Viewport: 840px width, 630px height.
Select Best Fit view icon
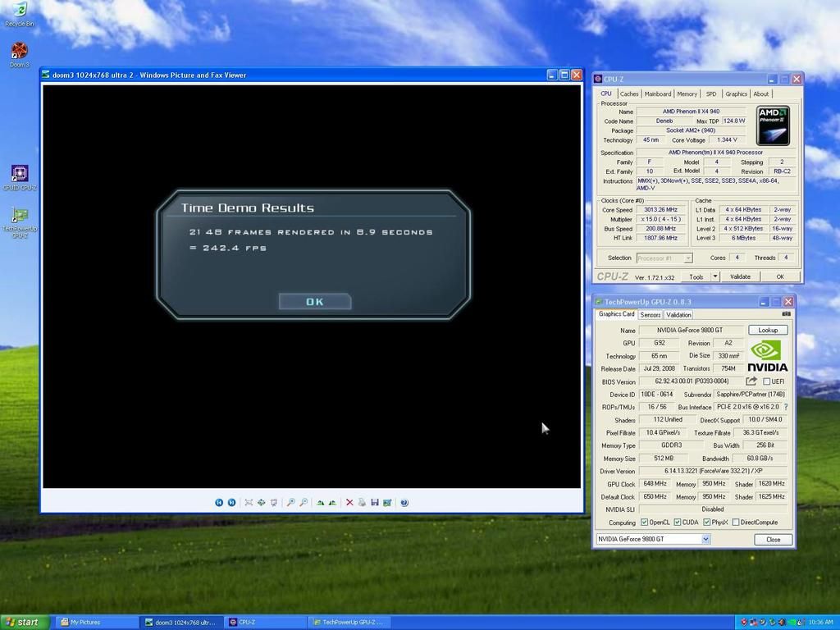[x=249, y=503]
